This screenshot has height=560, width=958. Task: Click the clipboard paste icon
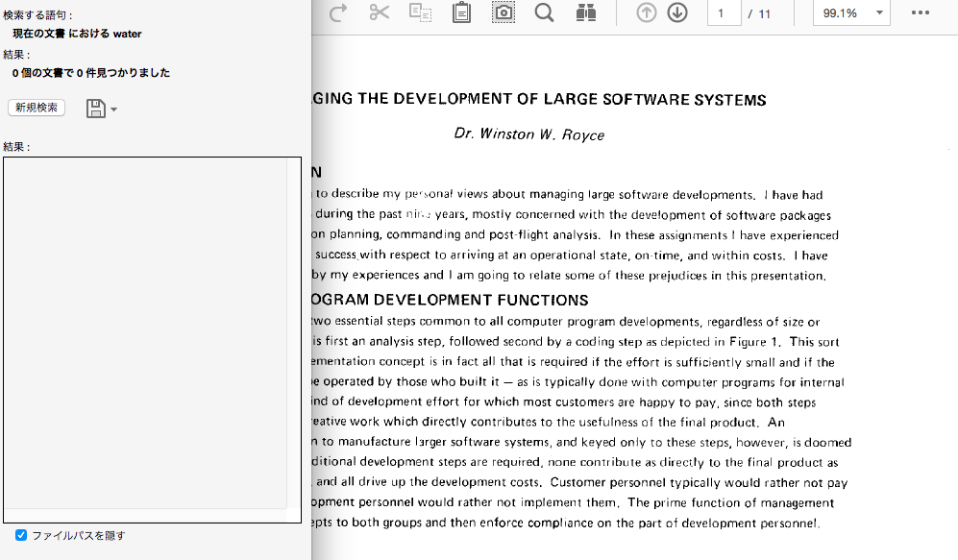(x=462, y=12)
